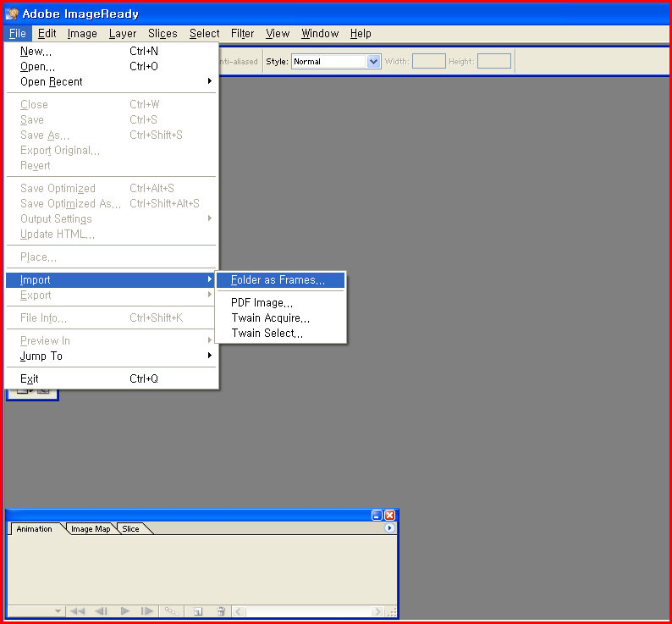Select the first frame button in Animation panel
Viewport: 672px width, 624px height.
[78, 610]
